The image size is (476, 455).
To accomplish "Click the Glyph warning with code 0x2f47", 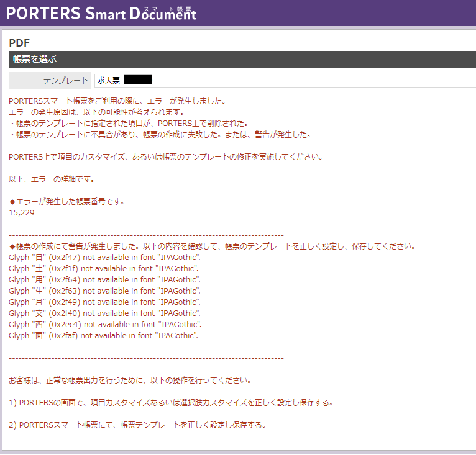I will coord(104,258).
